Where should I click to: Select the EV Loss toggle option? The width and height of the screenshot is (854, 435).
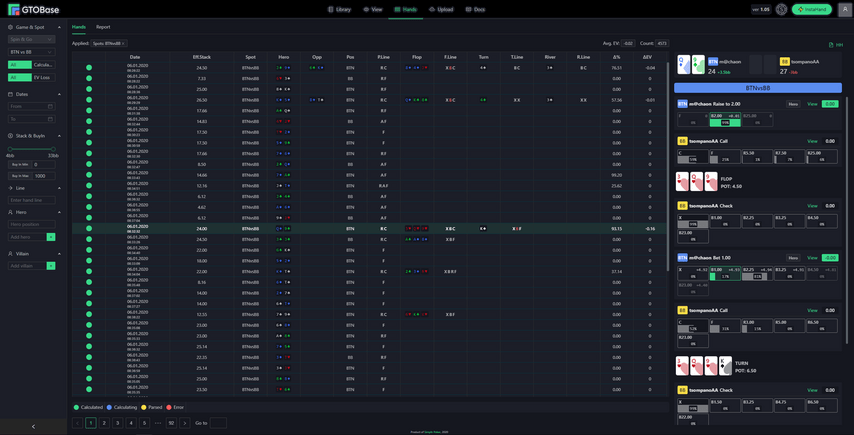(x=43, y=76)
